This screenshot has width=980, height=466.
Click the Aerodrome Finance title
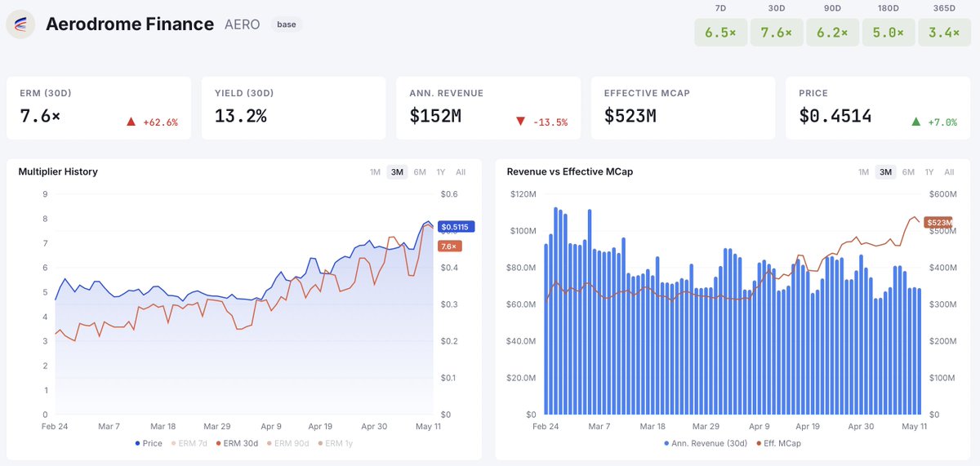(x=130, y=24)
